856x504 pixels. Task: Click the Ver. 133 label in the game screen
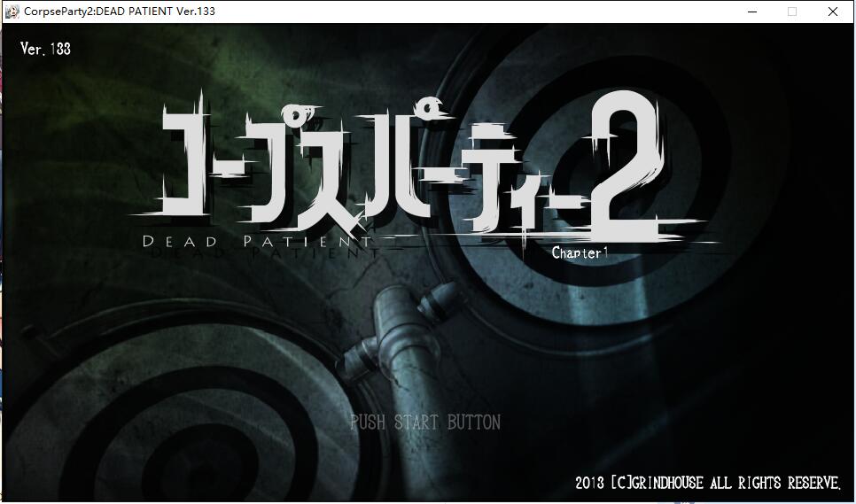tap(45, 50)
